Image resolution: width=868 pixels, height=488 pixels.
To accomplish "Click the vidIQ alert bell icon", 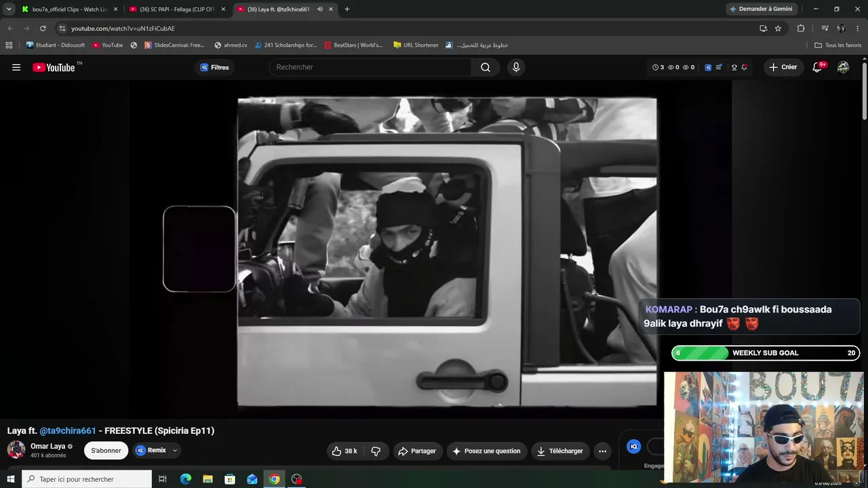I will (744, 67).
